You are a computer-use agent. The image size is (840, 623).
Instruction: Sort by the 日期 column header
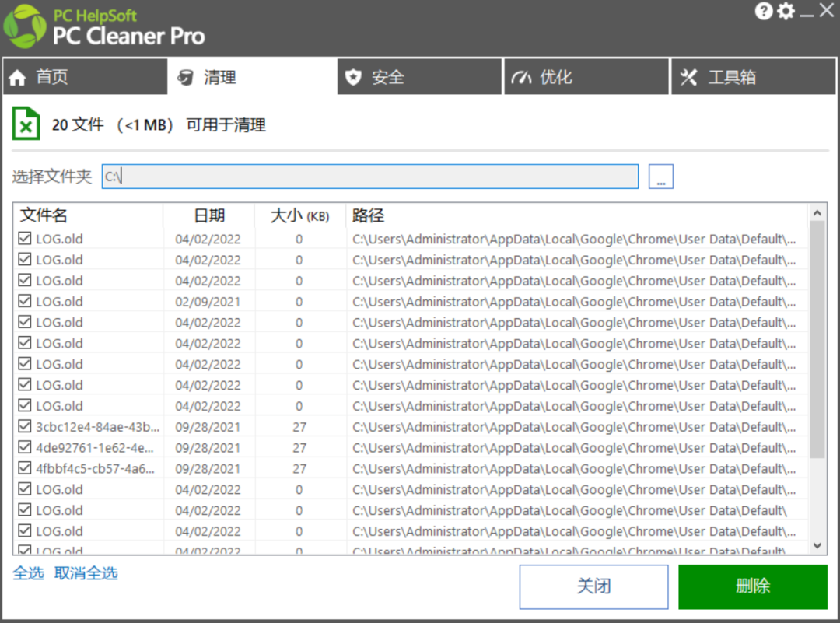click(x=209, y=215)
